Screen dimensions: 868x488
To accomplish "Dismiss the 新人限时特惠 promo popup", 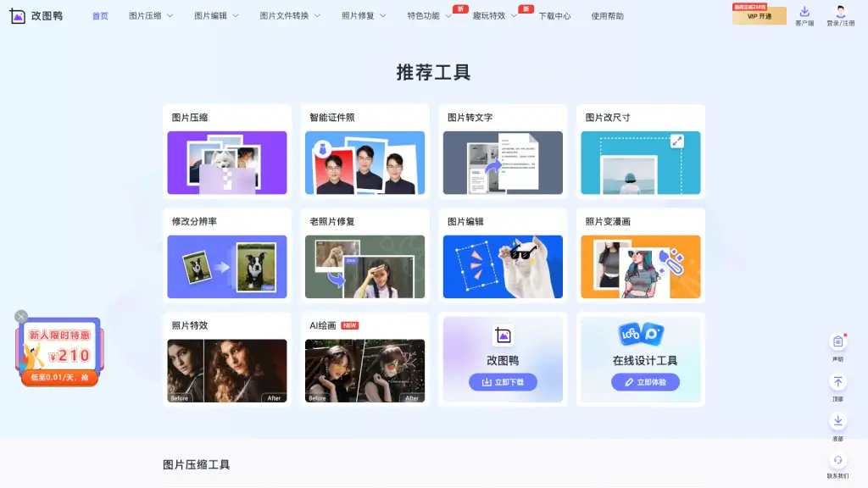I will (x=20, y=316).
